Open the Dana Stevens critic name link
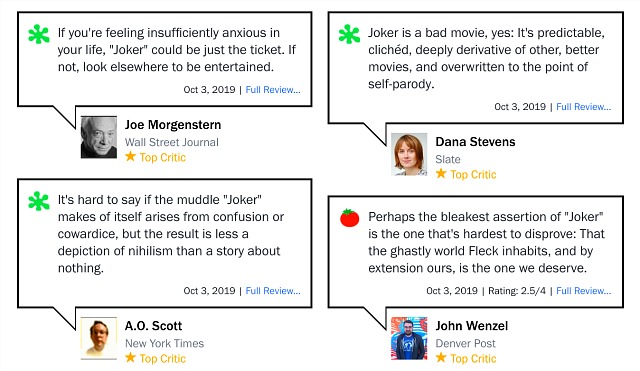The image size is (640, 371). point(476,142)
